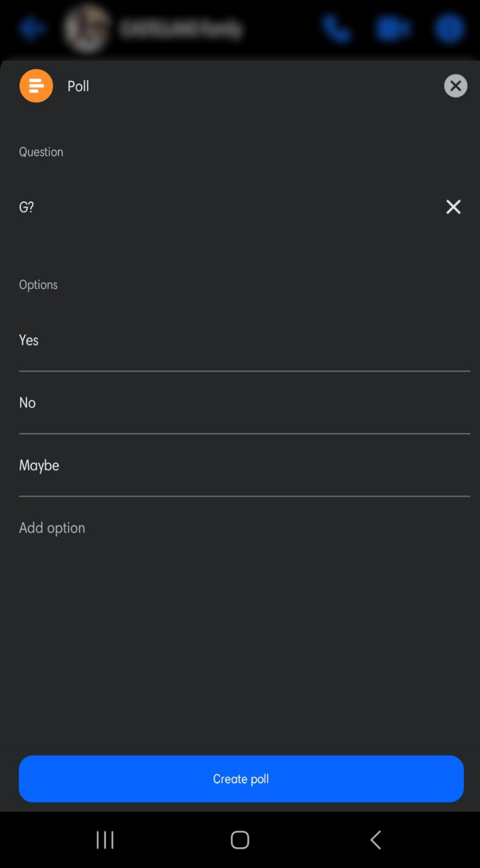
Task: Tap the Poll title label
Action: [x=78, y=86]
